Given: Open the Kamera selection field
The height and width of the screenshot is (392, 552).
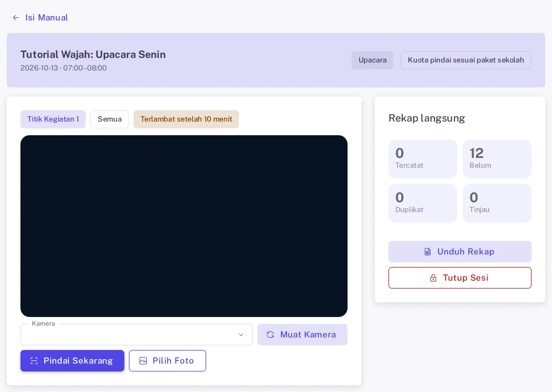Looking at the screenshot, I should pos(136,335).
